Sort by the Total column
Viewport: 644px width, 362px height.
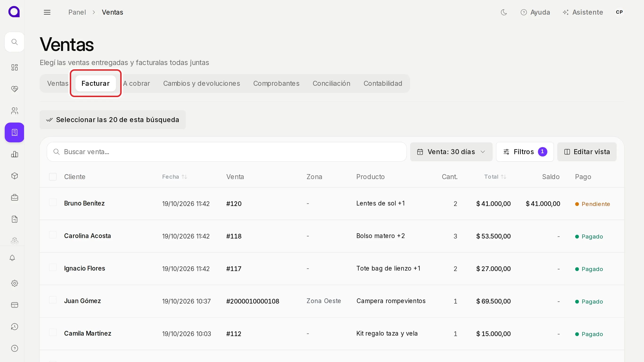pos(495,177)
